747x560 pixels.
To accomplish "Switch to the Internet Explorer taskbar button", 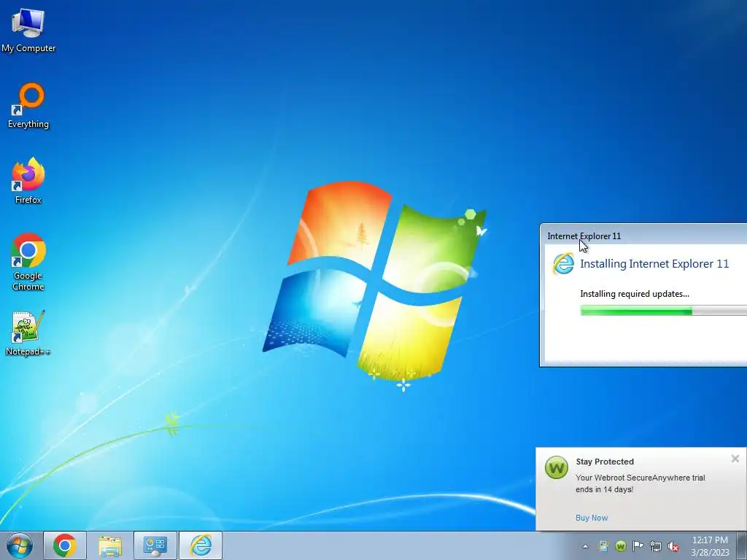I will pyautogui.click(x=201, y=545).
